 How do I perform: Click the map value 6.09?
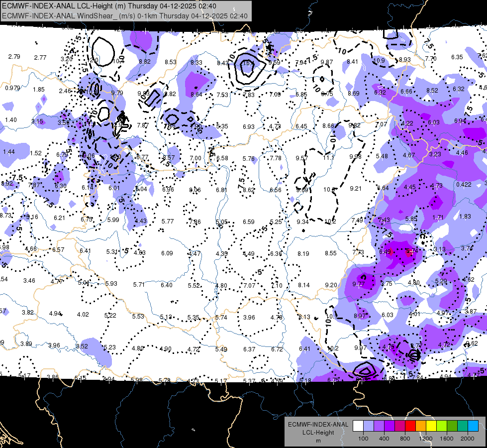click(167, 253)
